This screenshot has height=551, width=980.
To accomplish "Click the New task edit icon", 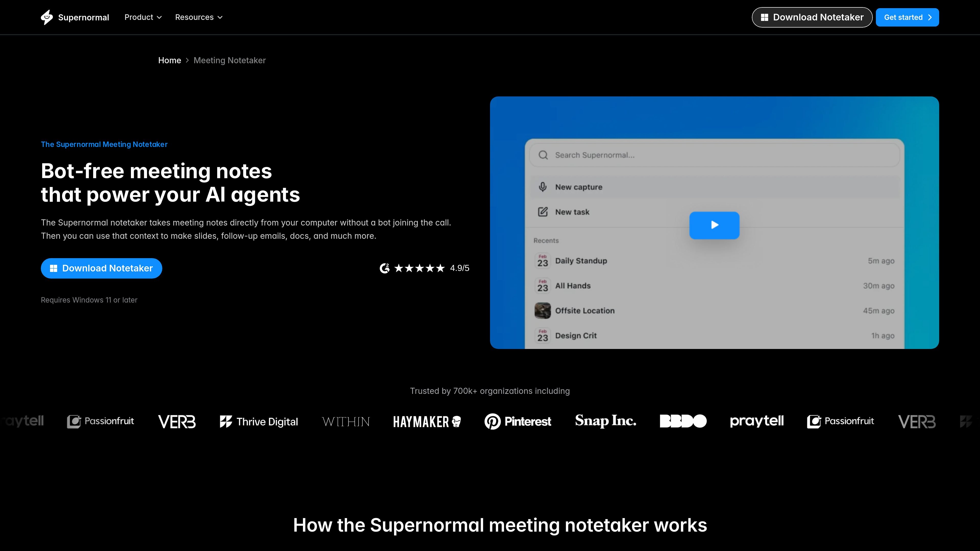I will click(x=543, y=212).
